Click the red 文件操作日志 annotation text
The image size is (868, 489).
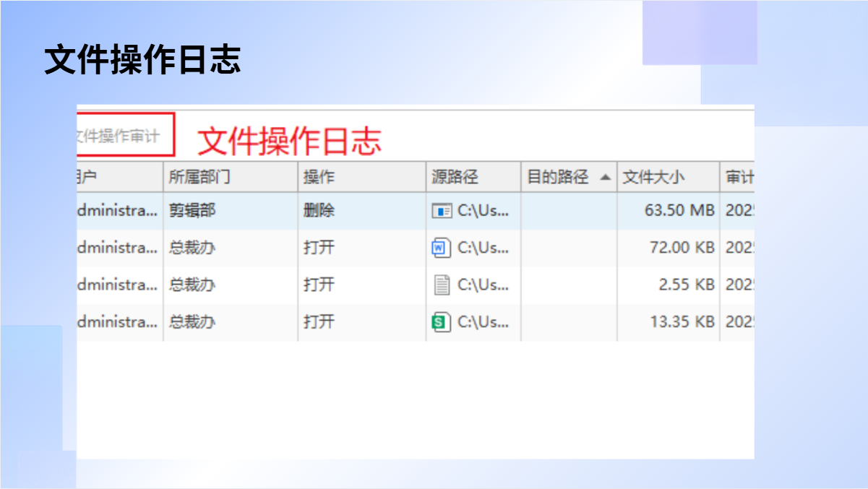tap(289, 141)
